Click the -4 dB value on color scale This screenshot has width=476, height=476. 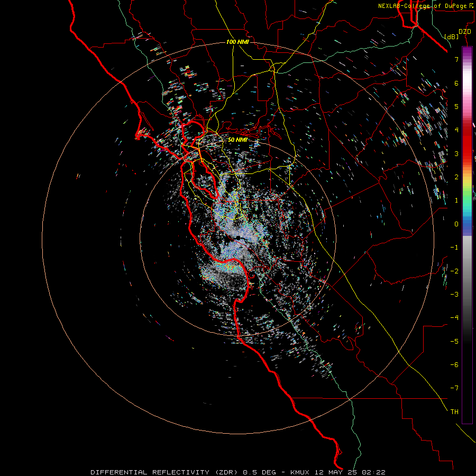pyautogui.click(x=454, y=318)
